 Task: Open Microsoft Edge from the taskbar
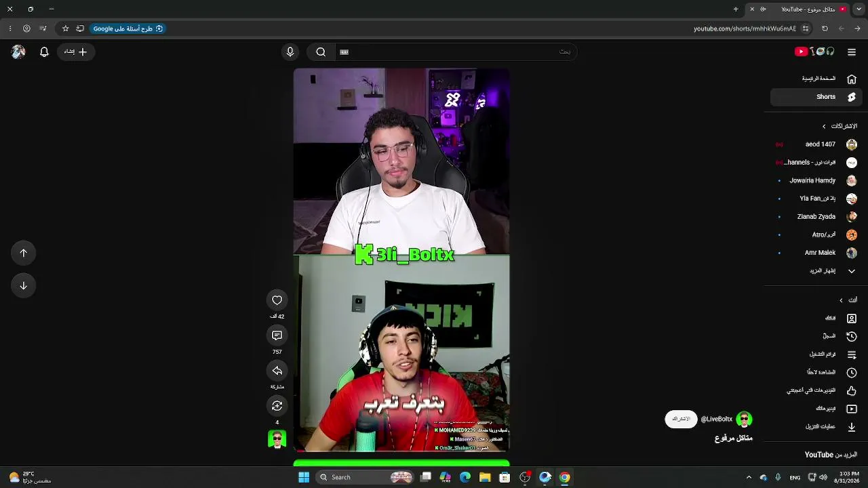(465, 477)
